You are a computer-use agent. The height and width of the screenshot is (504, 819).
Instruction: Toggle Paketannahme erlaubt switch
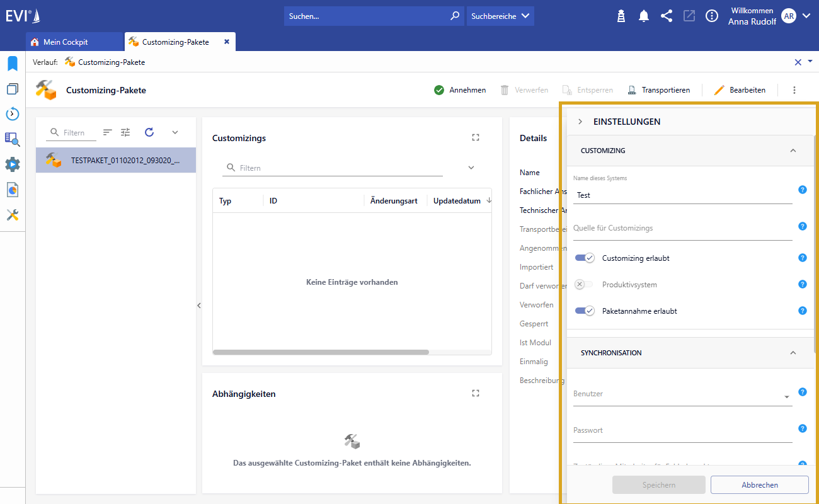(x=585, y=311)
